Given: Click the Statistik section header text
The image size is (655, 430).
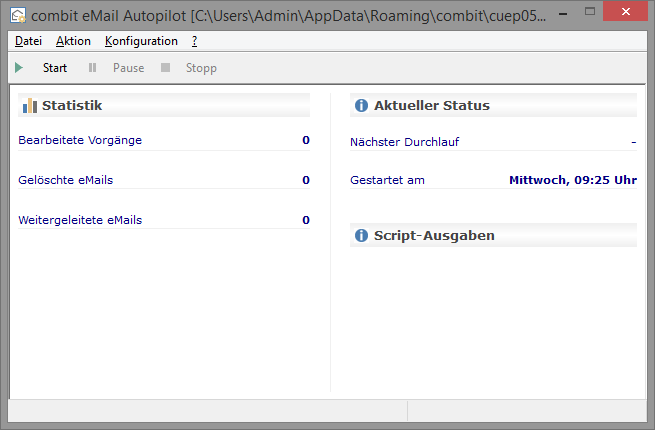Looking at the screenshot, I should pyautogui.click(x=72, y=105).
